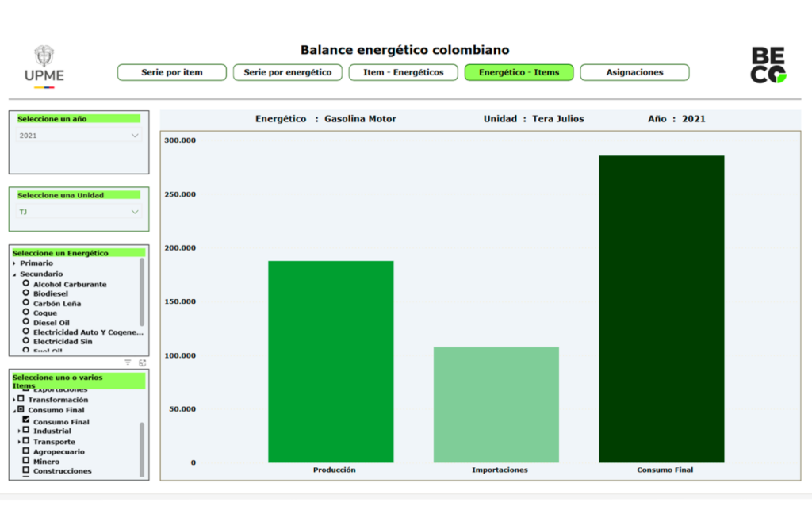Select Alcohol Carburante energy source
The width and height of the screenshot is (812, 510).
coord(26,284)
